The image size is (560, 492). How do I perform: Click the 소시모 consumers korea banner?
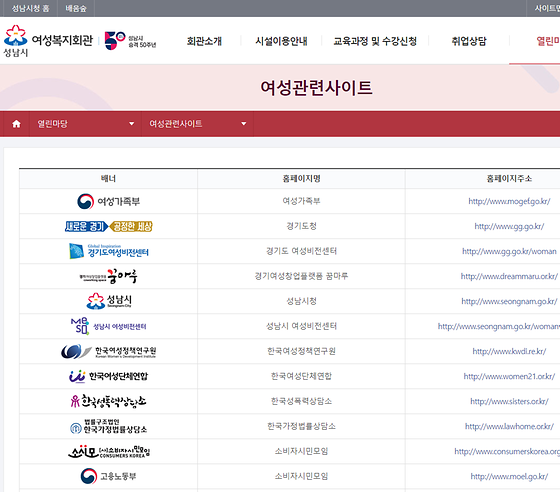pos(109,452)
